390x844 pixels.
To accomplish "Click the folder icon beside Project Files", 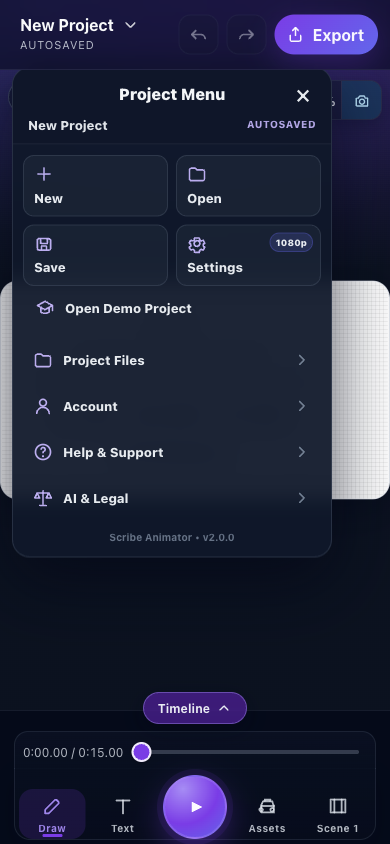I will tap(43, 360).
